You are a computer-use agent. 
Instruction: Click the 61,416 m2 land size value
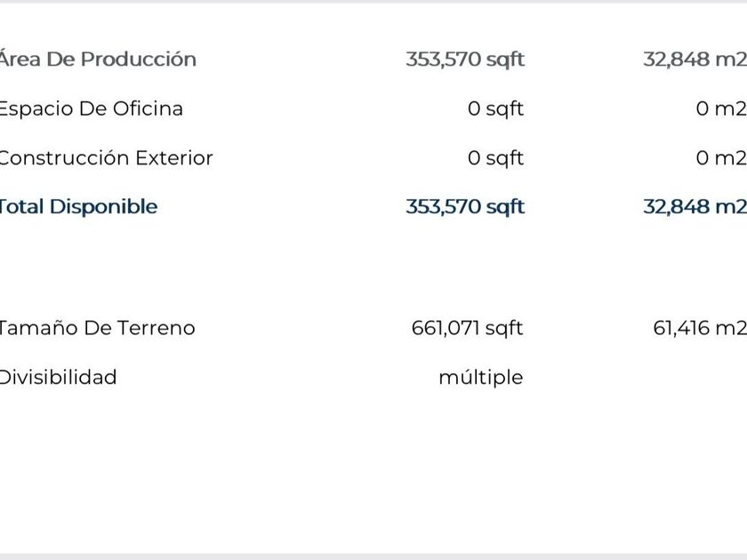[x=699, y=328]
